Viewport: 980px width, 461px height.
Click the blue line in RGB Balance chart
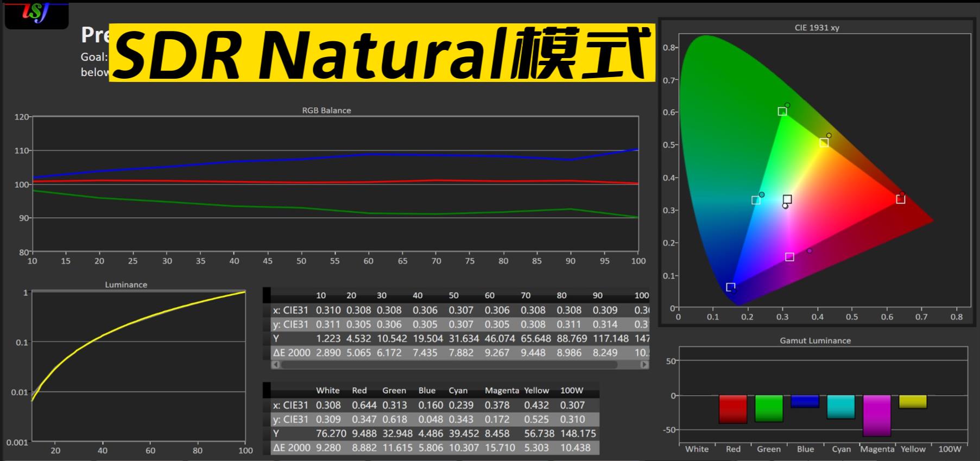click(x=335, y=157)
